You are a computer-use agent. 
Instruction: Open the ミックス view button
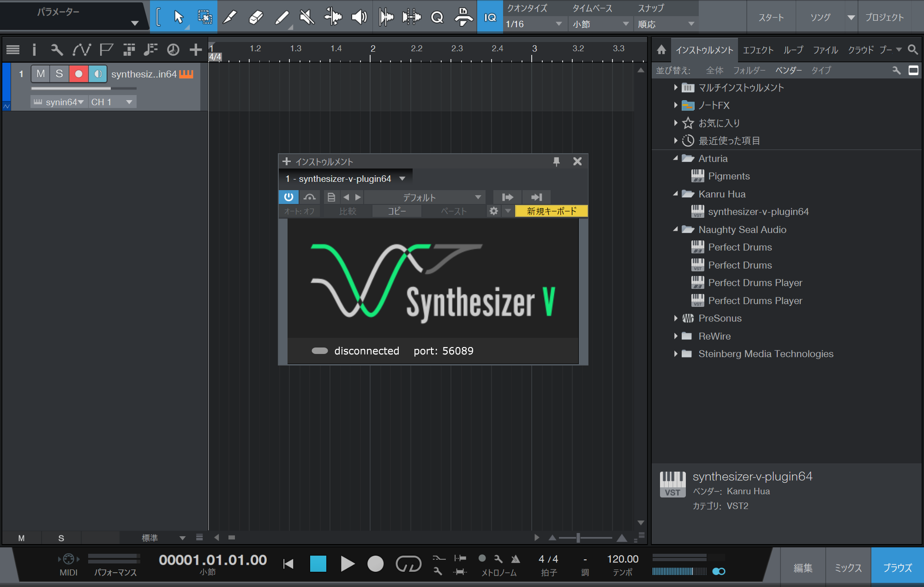point(848,568)
